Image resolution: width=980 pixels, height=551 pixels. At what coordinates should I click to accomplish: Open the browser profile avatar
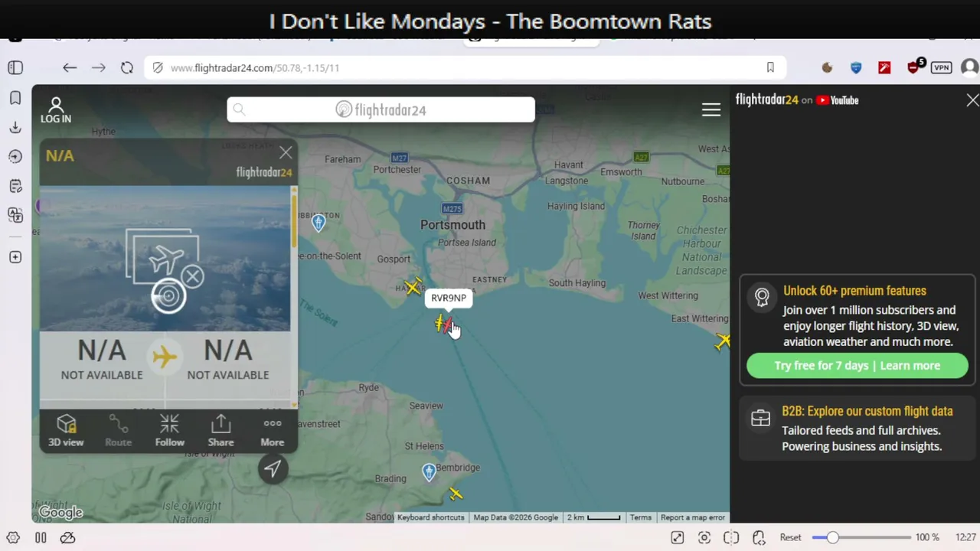click(970, 67)
